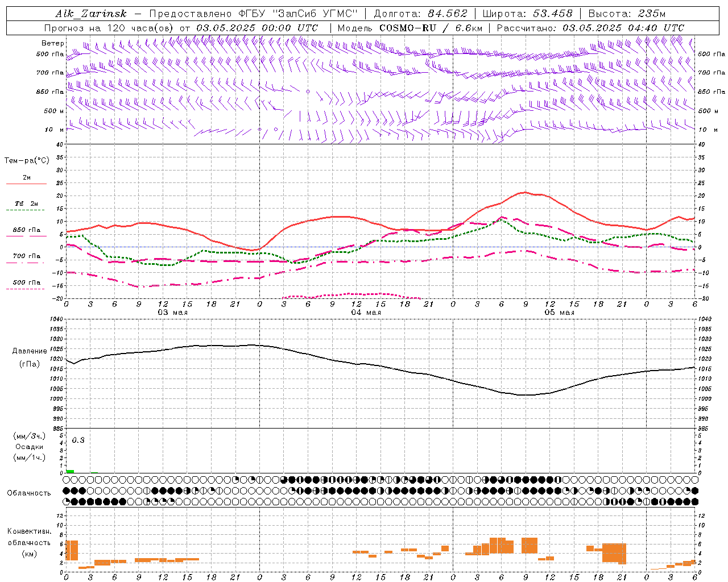728x582 pixels.
Task: Select the calculation time 03.05.2025 04:40 UTC
Action: (623, 28)
